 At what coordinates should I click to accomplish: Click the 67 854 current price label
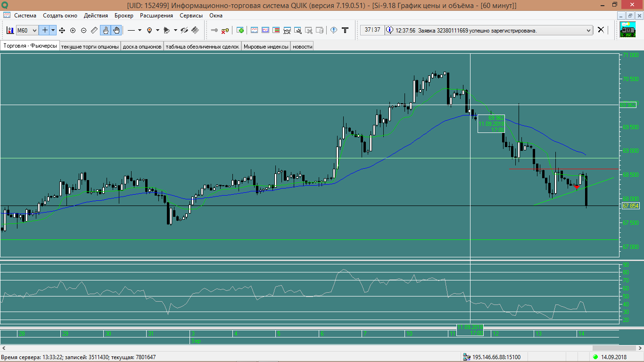[630, 206]
